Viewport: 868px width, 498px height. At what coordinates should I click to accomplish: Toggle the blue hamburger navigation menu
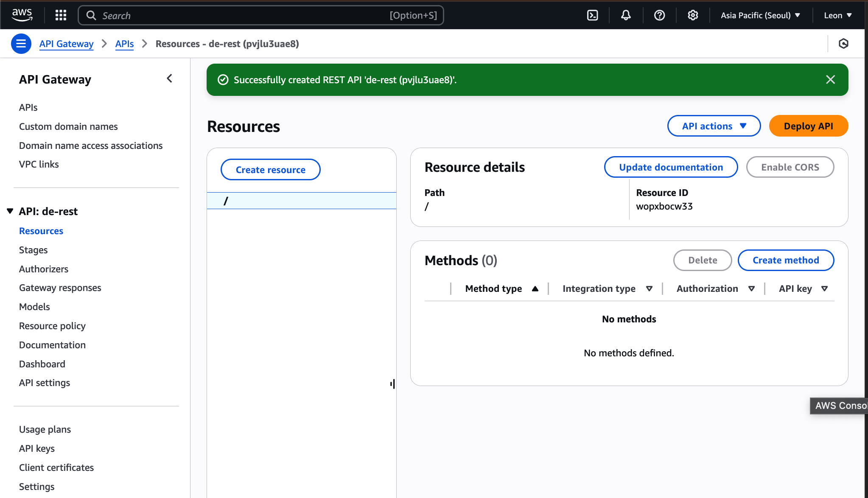click(21, 44)
